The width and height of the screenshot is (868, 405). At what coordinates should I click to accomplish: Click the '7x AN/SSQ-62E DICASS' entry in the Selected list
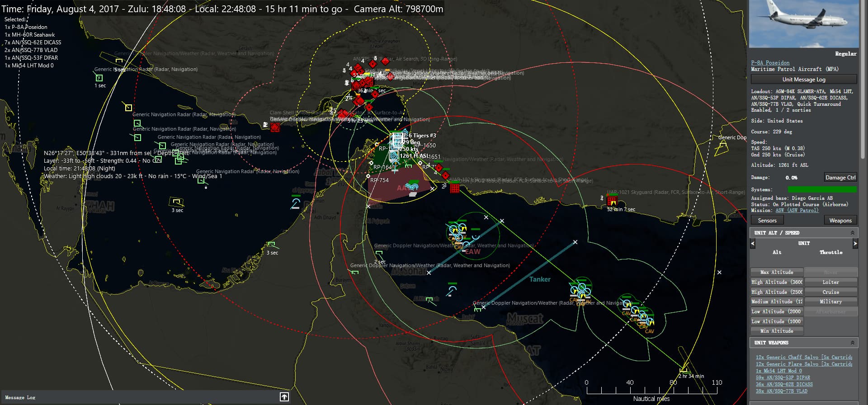click(33, 42)
